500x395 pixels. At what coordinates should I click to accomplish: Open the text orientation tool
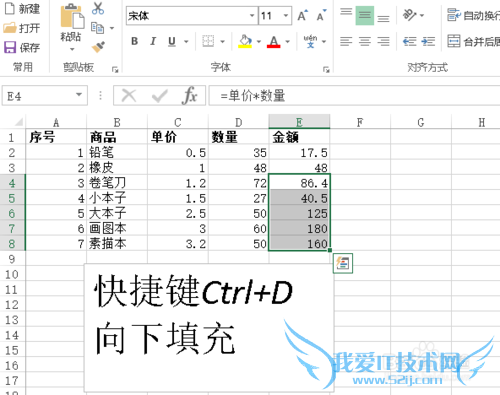(410, 15)
